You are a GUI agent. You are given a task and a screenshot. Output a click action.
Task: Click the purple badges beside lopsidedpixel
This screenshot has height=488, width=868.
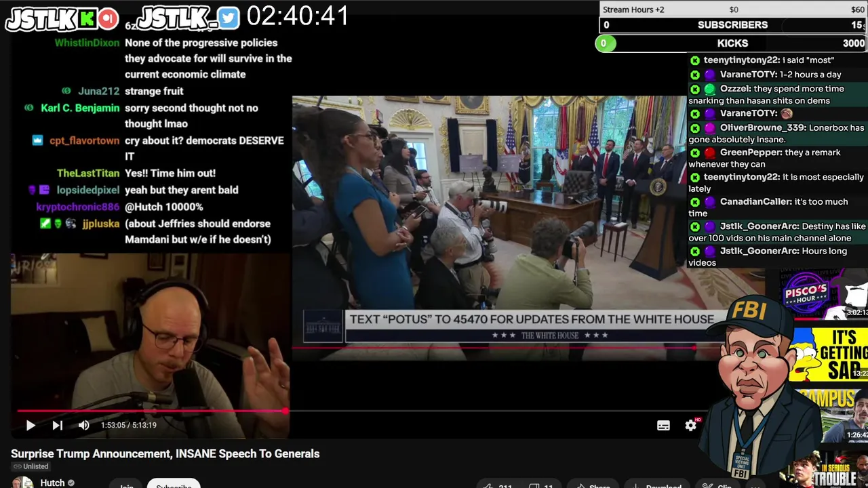(38, 190)
